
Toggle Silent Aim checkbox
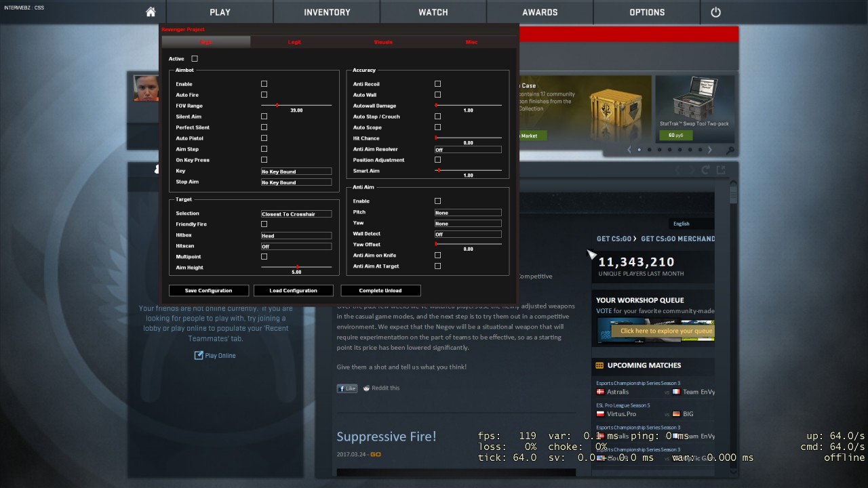[x=264, y=117]
